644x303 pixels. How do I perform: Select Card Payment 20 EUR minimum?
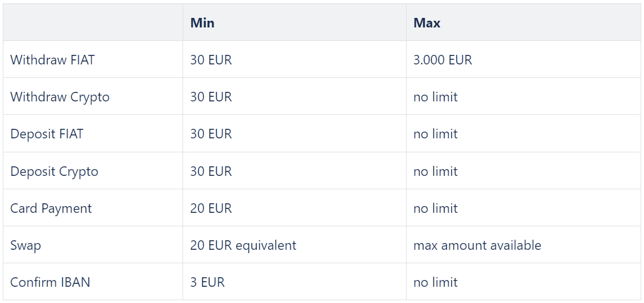pyautogui.click(x=211, y=208)
